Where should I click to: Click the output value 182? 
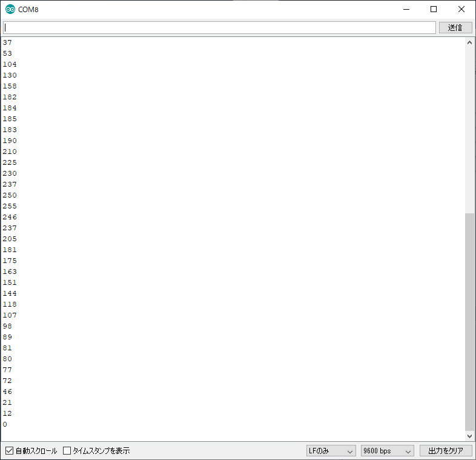pos(10,97)
